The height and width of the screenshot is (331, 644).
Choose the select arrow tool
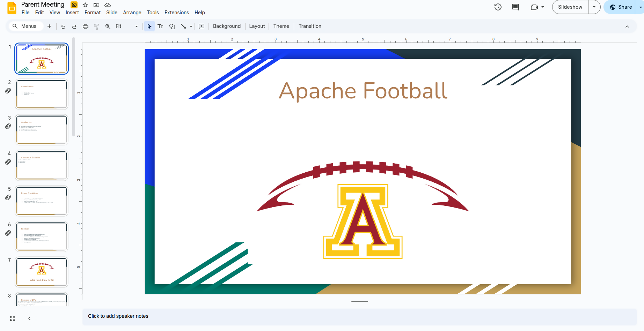(149, 26)
